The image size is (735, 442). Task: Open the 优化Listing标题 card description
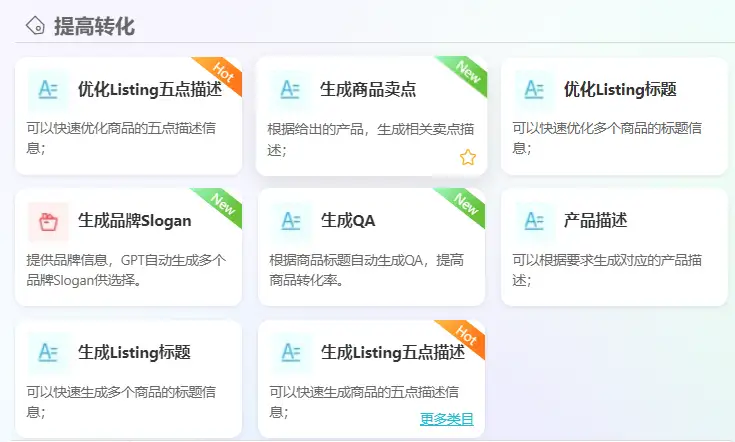click(607, 138)
